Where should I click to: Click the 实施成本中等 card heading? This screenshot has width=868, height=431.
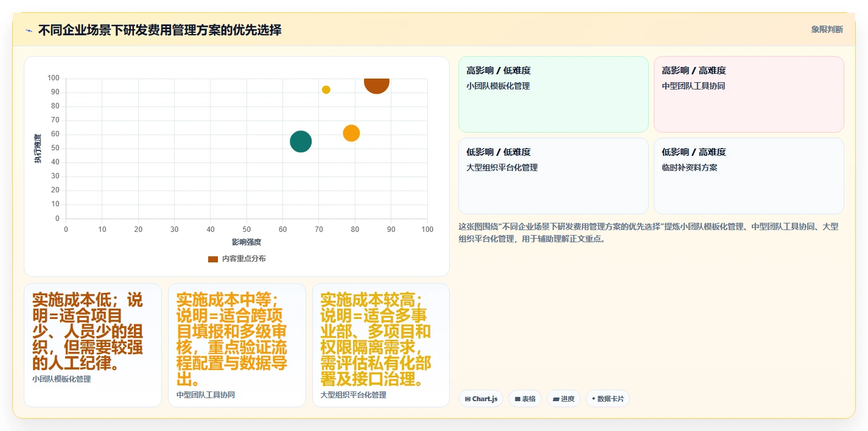coord(232,340)
